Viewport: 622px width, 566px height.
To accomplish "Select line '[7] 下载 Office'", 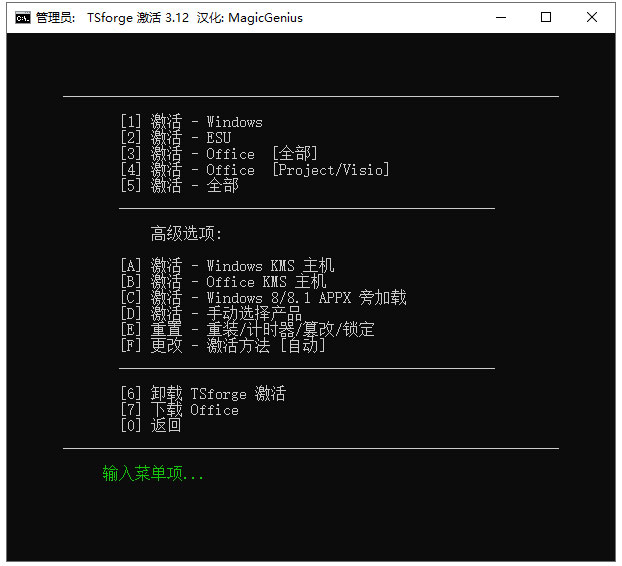I will (x=180, y=410).
